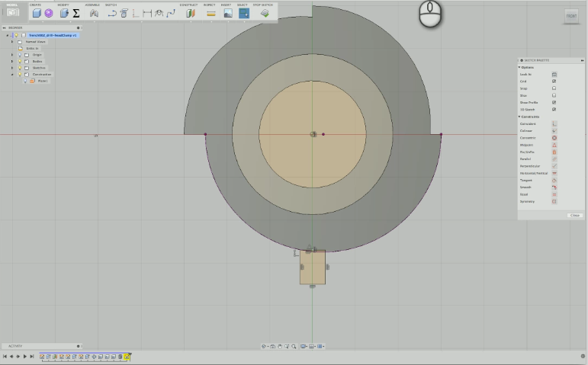Play the timeline history
Image resolution: width=588 pixels, height=365 pixels.
point(24,357)
